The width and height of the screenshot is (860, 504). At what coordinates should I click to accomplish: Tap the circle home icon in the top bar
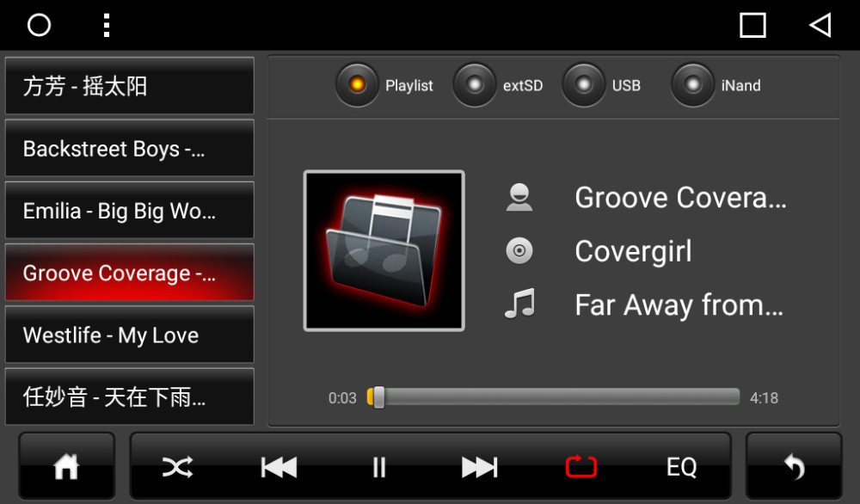(x=39, y=25)
